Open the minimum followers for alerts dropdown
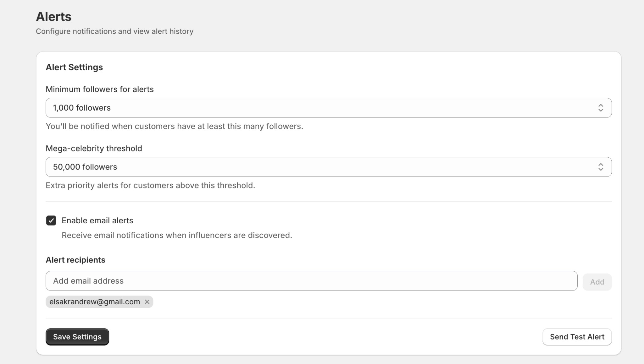 tap(328, 108)
